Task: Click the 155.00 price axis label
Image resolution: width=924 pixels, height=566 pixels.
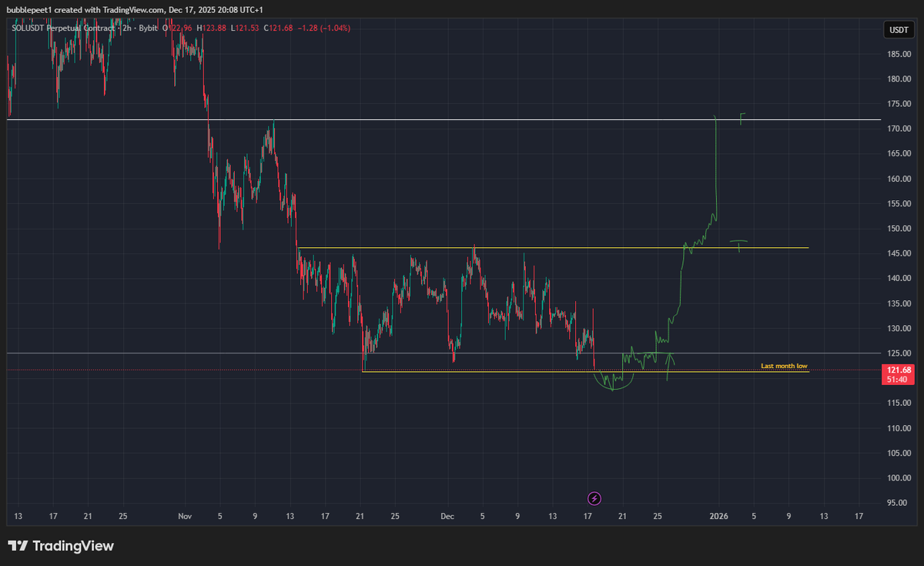Action: click(899, 203)
